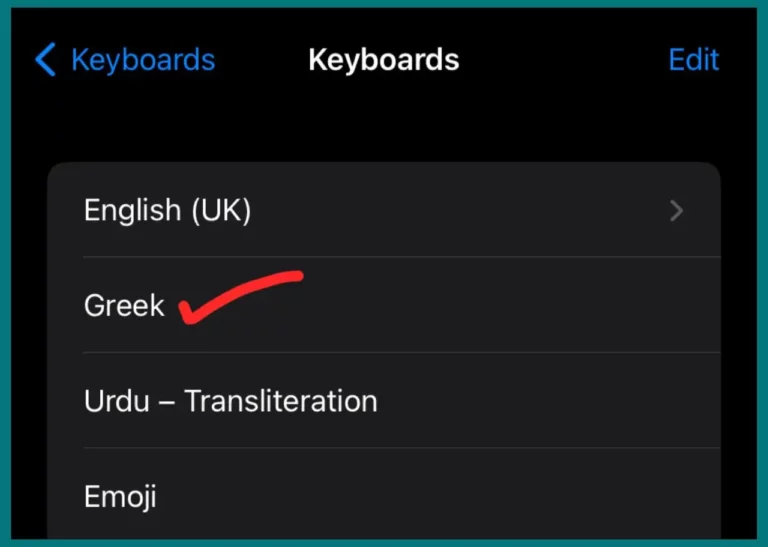
Task: Click the word Greek in the list
Action: pos(124,306)
